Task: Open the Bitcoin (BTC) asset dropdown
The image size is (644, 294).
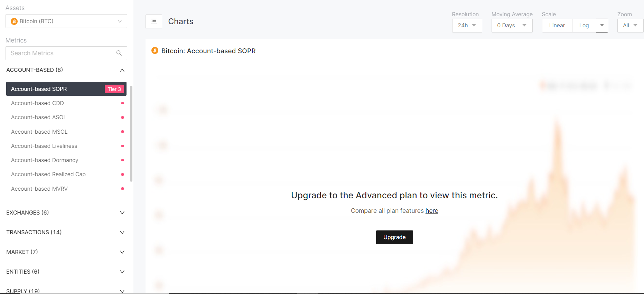Action: click(x=66, y=21)
